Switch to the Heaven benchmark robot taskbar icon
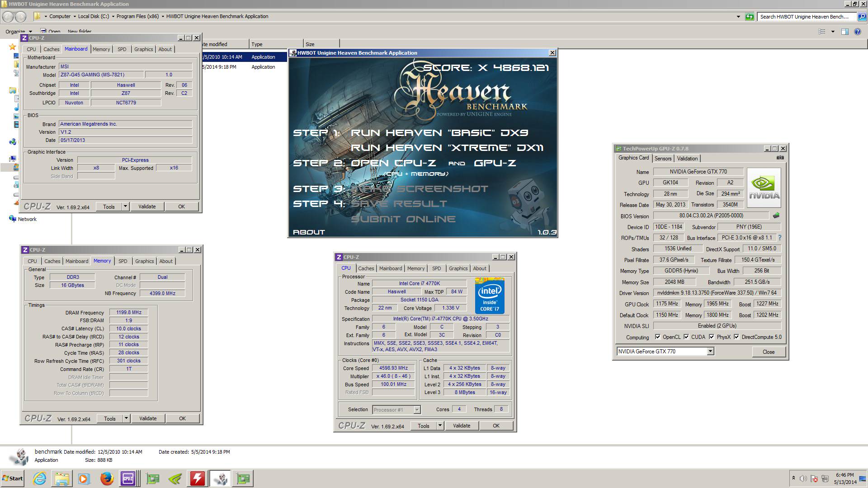868x488 pixels. tap(220, 479)
